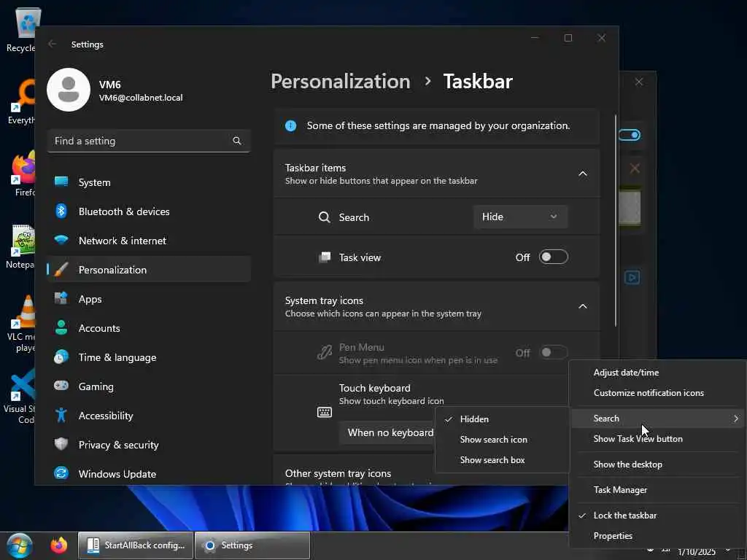Open Network & internet settings
Image resolution: width=747 pixels, height=560 pixels.
149,241
